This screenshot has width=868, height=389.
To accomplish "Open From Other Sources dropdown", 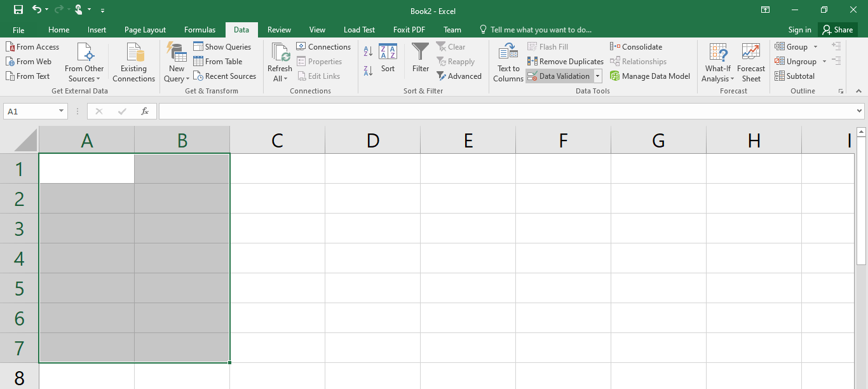I will click(x=85, y=62).
